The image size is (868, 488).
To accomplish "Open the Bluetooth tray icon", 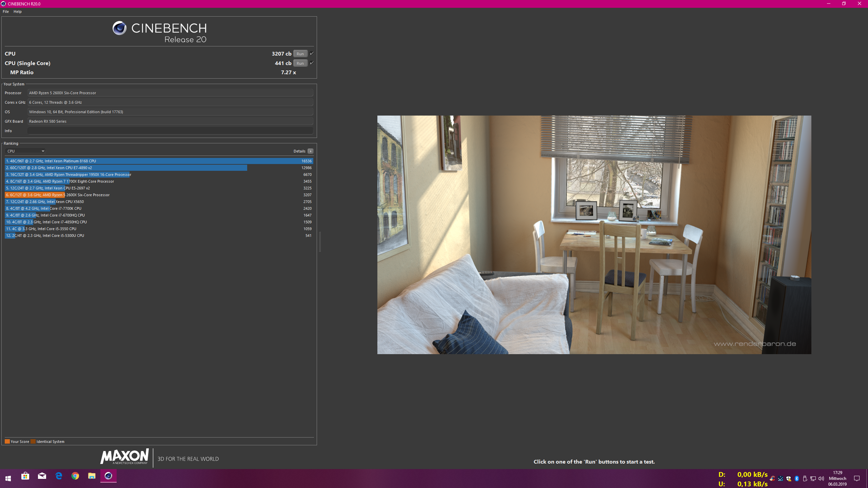I will pyautogui.click(x=796, y=479).
